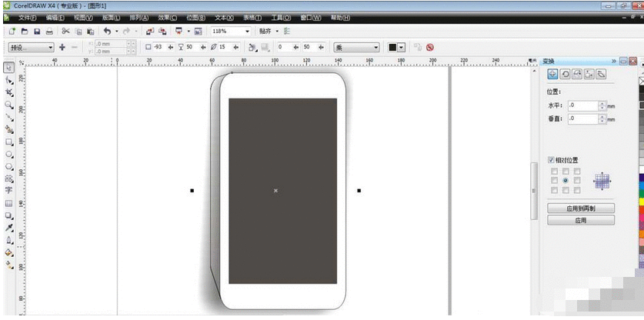Check the top-left anchor point box
This screenshot has height=320, width=644.
(x=554, y=171)
